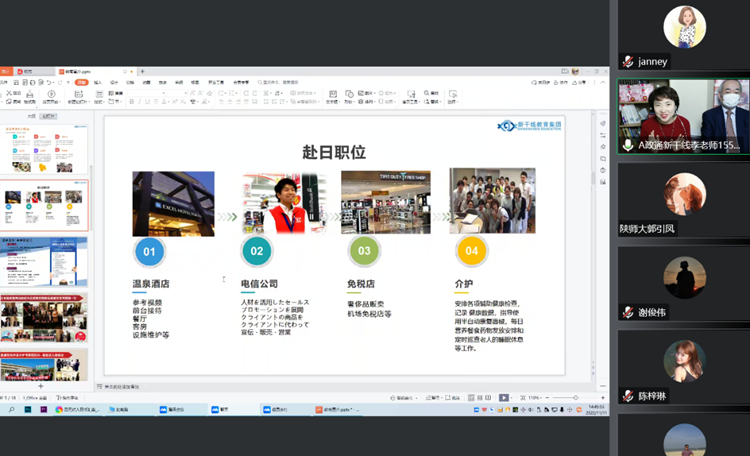
Task: Click the Undo arrow in quick access toolbar
Action: click(47, 82)
